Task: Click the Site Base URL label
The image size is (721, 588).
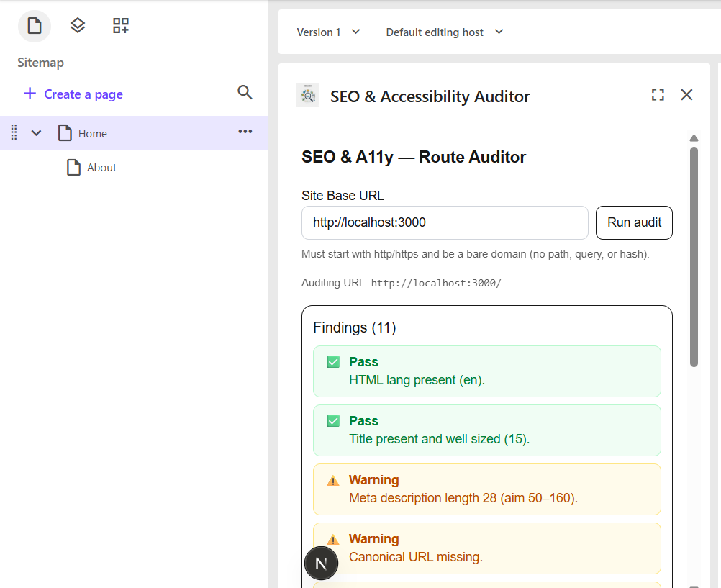Action: [x=343, y=196]
